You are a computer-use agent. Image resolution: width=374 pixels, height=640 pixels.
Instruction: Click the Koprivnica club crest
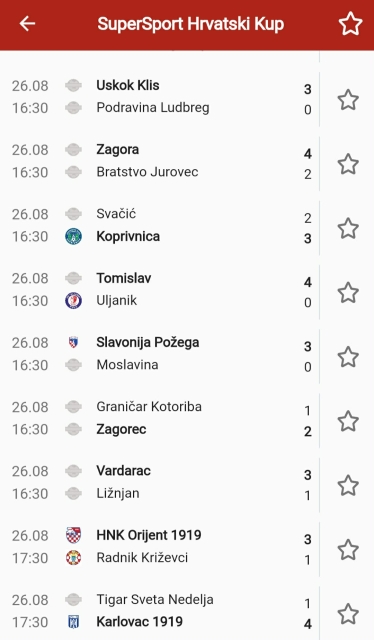pos(73,236)
